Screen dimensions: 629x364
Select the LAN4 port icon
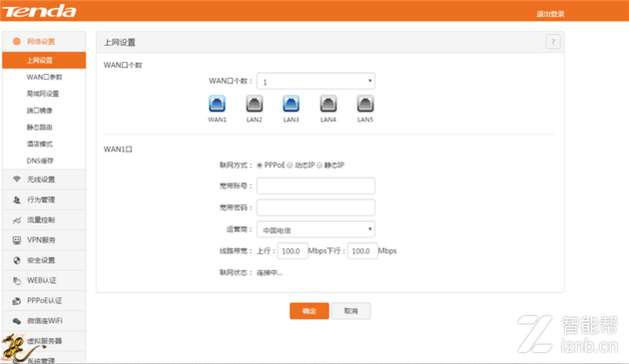click(x=328, y=104)
